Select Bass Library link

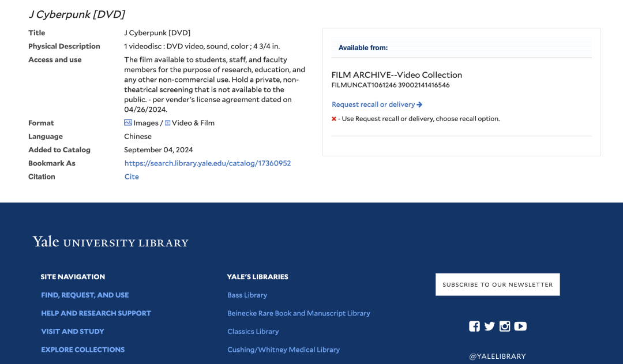(247, 295)
